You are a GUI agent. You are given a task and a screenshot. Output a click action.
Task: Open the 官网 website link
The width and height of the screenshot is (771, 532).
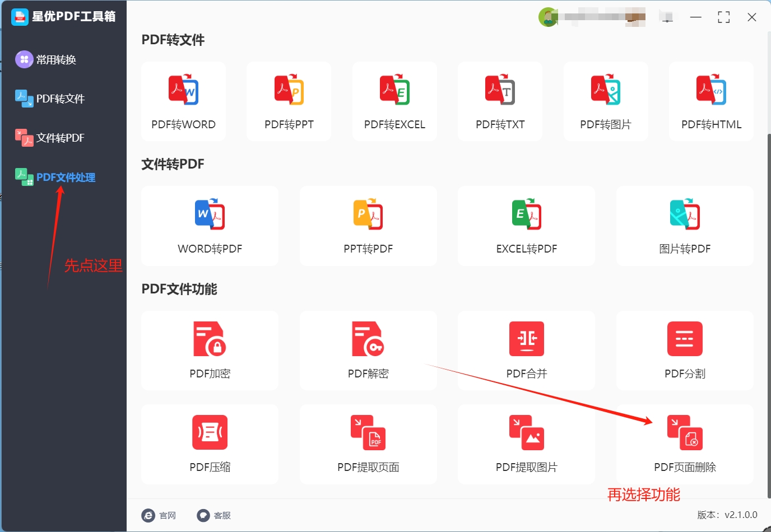[159, 515]
